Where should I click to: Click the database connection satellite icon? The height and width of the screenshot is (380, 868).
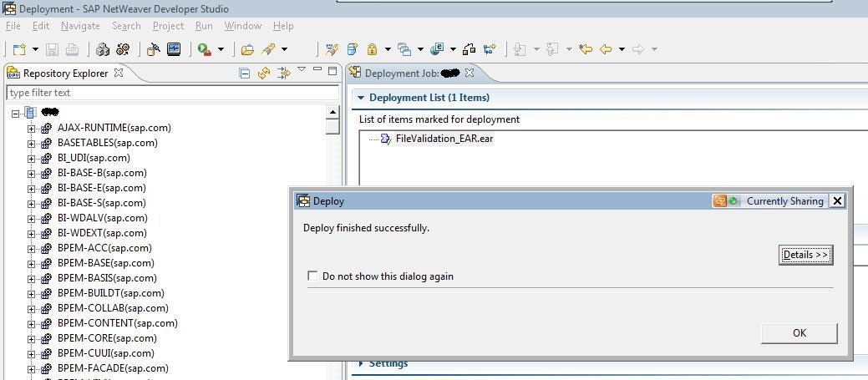click(154, 50)
